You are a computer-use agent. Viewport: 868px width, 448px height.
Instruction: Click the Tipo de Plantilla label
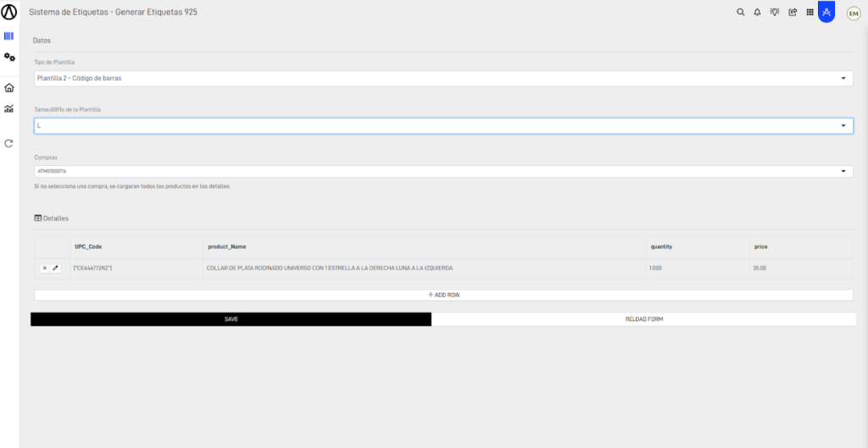55,63
